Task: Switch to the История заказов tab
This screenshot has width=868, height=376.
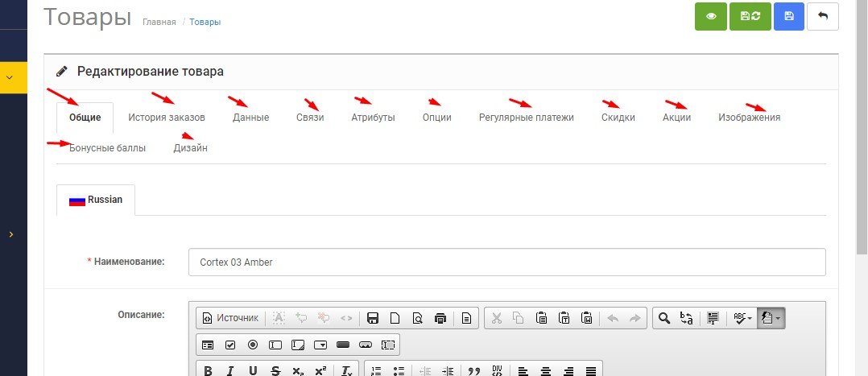Action: point(167,118)
